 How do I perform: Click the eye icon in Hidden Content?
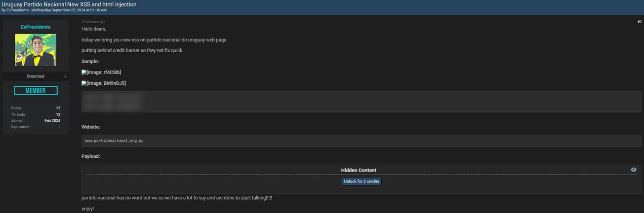[x=634, y=170]
